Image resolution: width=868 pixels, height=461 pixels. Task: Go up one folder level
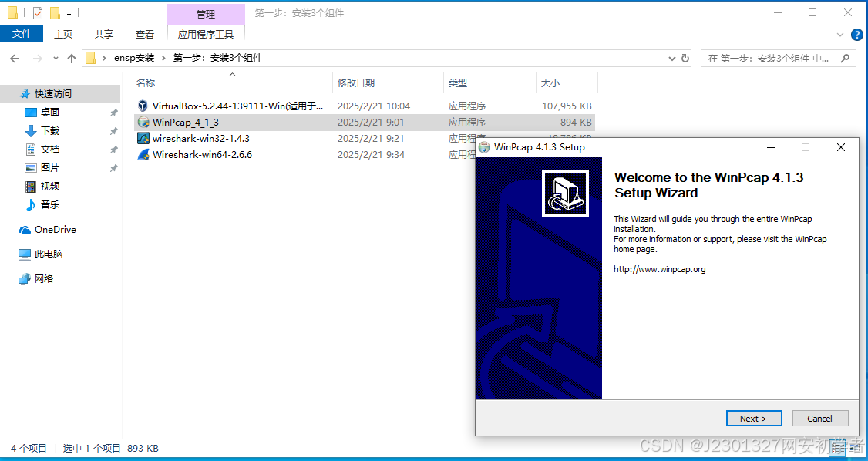click(72, 58)
